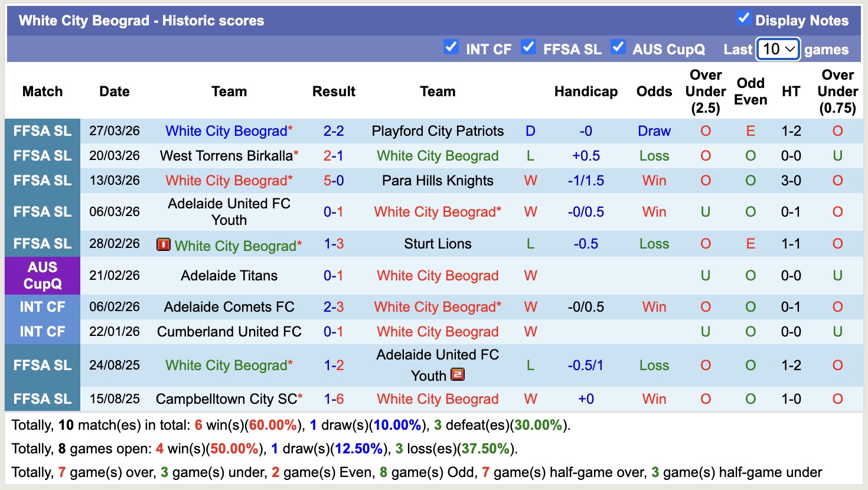This screenshot has width=868, height=490.
Task: Click the FFSA SL badge on the top match row
Action: click(x=42, y=130)
